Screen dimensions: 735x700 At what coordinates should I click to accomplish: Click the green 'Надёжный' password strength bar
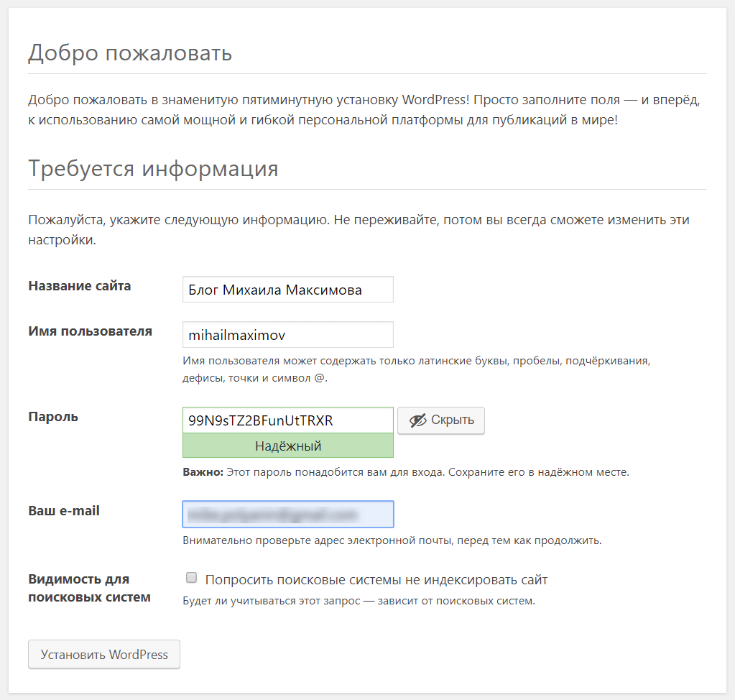coord(288,446)
